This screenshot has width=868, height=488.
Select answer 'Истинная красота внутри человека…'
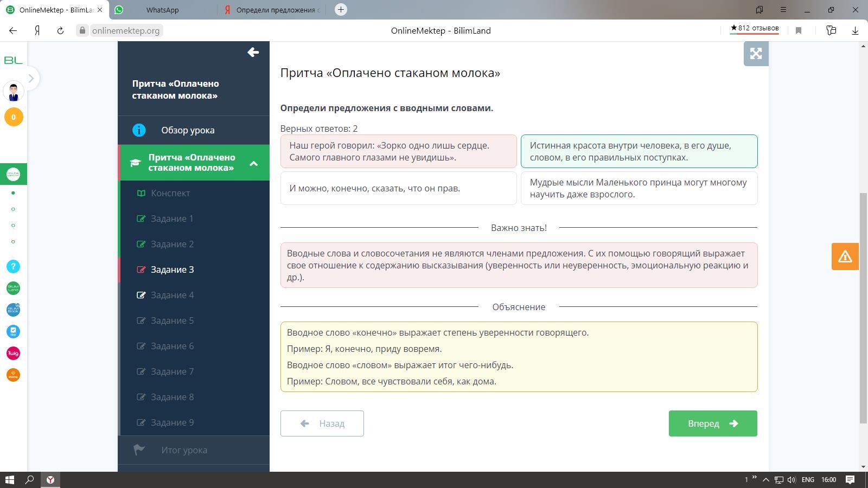(x=639, y=151)
